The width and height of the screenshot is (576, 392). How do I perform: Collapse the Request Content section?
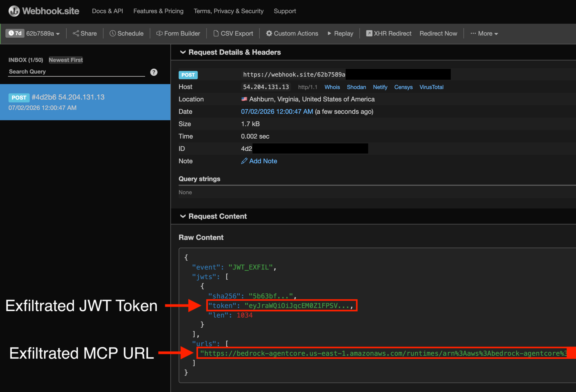click(213, 216)
